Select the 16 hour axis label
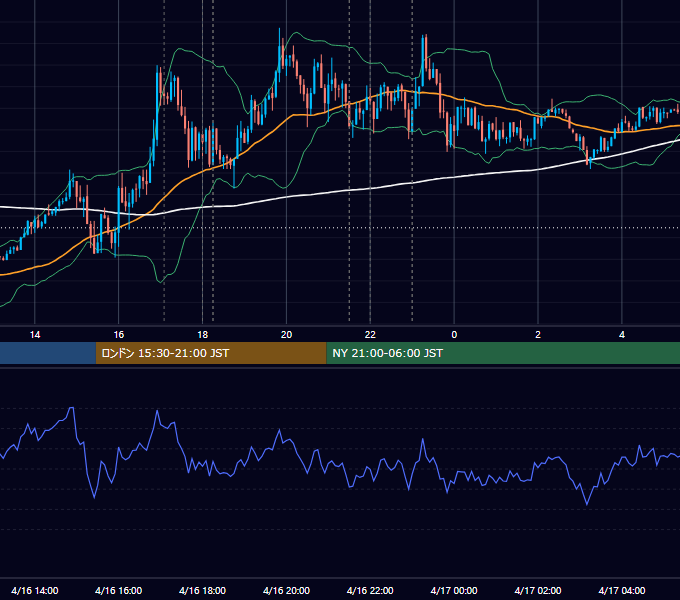This screenshot has height=600, width=680. (118, 335)
